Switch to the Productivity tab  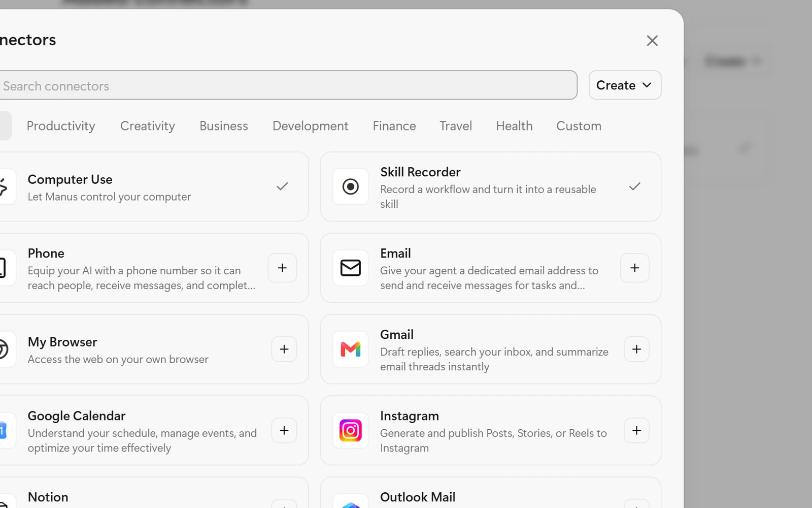61,126
